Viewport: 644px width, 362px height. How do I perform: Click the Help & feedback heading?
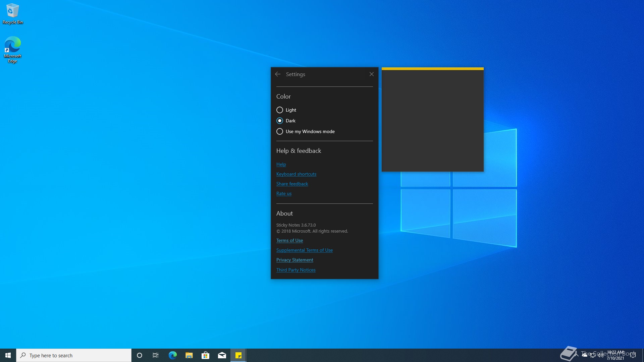coord(299,151)
